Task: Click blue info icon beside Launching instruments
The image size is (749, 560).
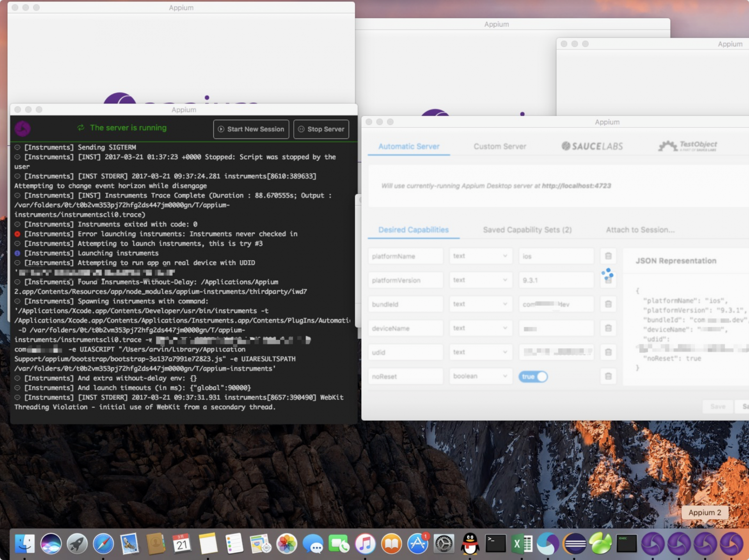Action: click(x=17, y=253)
